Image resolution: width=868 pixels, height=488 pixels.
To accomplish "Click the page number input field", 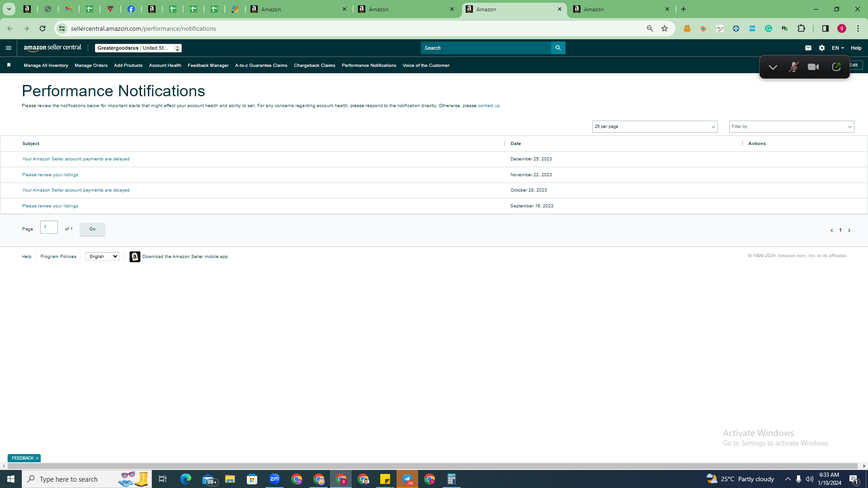I will point(49,227).
